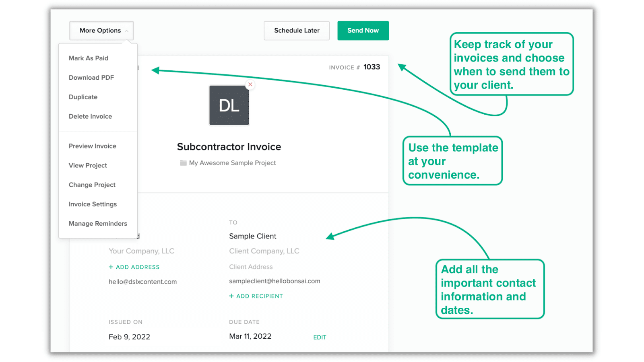Remove the DL logo with the red X
This screenshot has width=644, height=362.
tap(250, 84)
